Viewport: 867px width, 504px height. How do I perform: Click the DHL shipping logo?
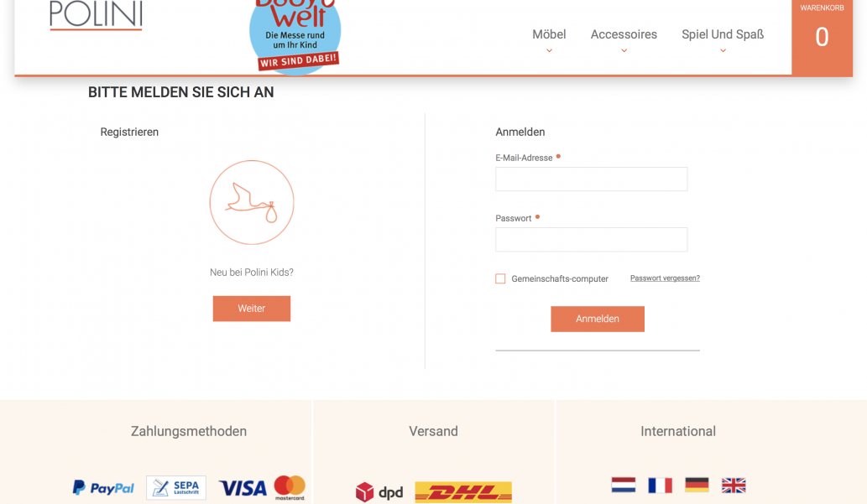click(x=463, y=492)
